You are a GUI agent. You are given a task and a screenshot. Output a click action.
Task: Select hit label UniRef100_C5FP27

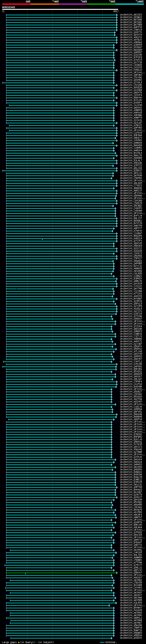pos(131,259)
